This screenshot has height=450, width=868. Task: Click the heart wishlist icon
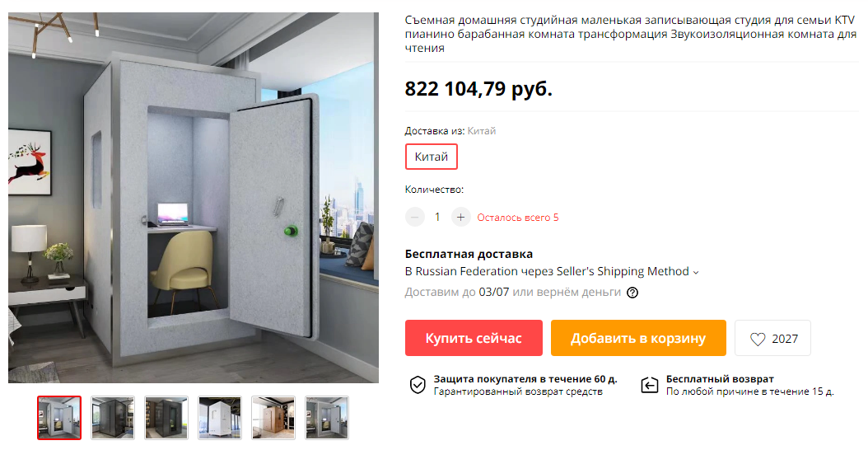point(758,339)
